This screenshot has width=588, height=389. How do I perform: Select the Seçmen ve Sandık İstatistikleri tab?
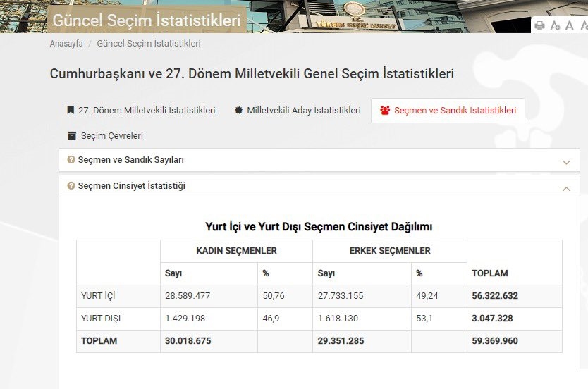pos(448,111)
